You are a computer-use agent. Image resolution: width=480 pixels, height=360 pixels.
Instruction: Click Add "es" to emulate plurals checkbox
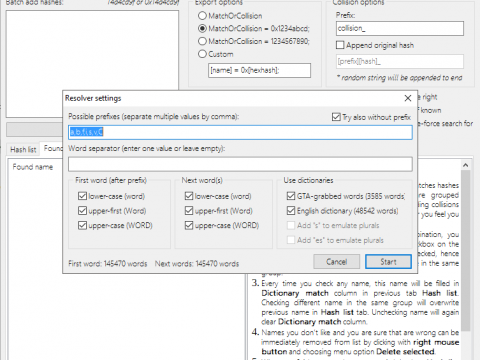coord(291,240)
